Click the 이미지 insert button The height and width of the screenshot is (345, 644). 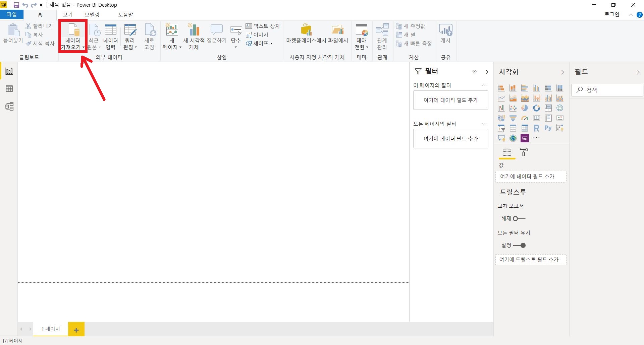[257, 35]
